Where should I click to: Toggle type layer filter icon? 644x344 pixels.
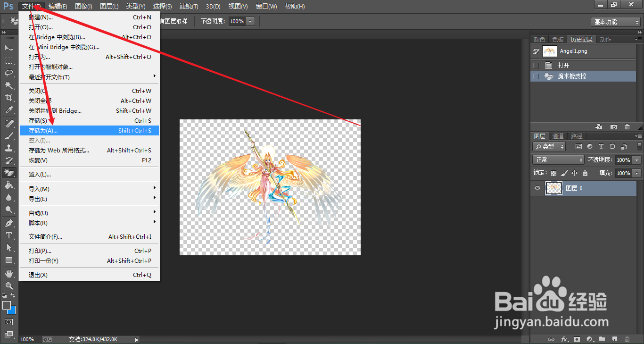pos(601,147)
